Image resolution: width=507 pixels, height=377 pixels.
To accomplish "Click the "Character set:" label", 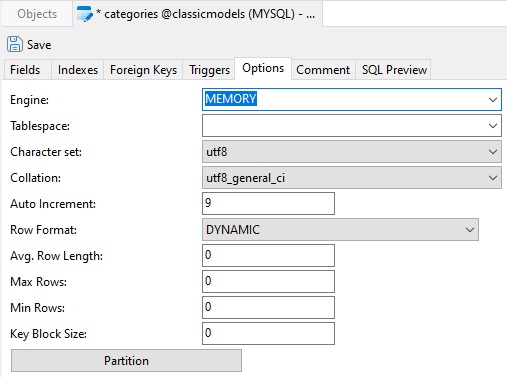I will pos(46,152).
